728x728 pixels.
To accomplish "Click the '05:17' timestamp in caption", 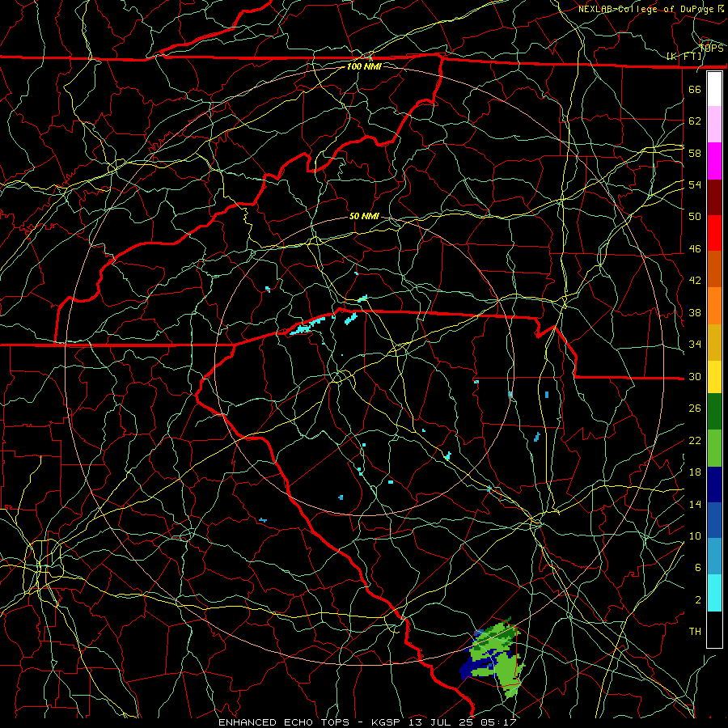I will 497,722.
